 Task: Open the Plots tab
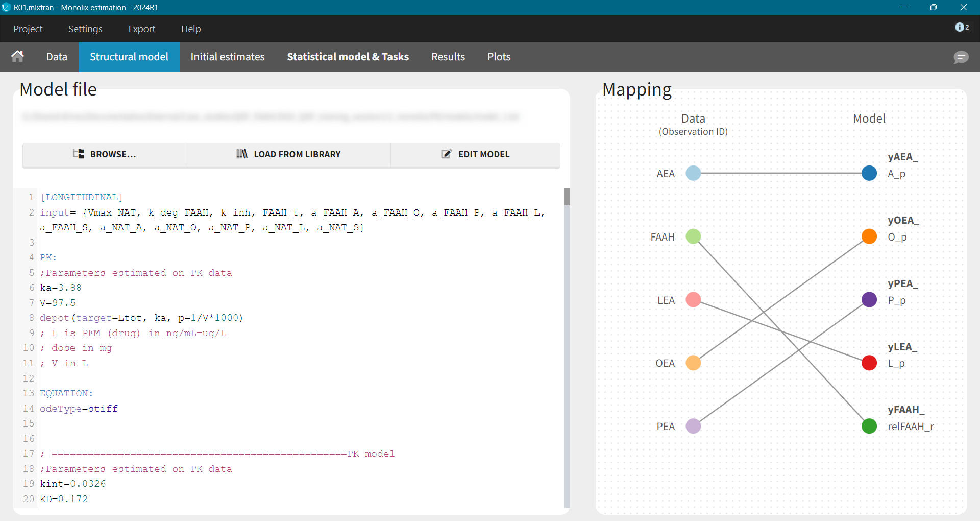tap(499, 57)
